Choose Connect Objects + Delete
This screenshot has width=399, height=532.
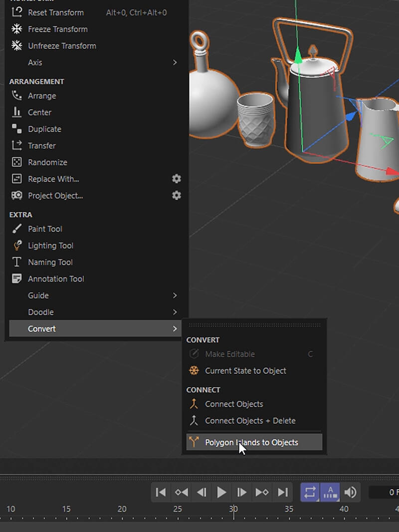click(x=250, y=421)
